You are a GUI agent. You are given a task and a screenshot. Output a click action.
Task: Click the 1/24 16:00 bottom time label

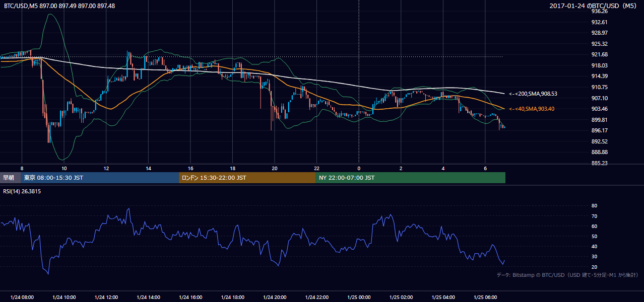190,297
